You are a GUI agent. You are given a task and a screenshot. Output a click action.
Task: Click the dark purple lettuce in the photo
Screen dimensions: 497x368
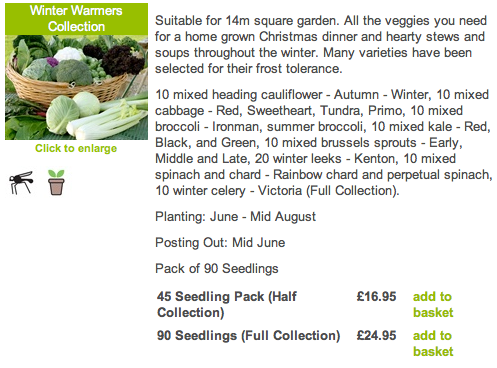coord(122,60)
